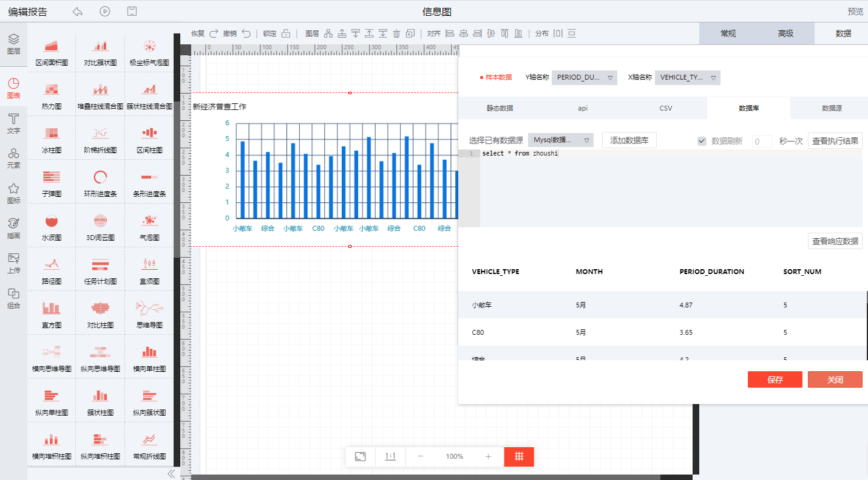Click the 4.87 table cell
The height and width of the screenshot is (480, 868).
pyautogui.click(x=686, y=305)
